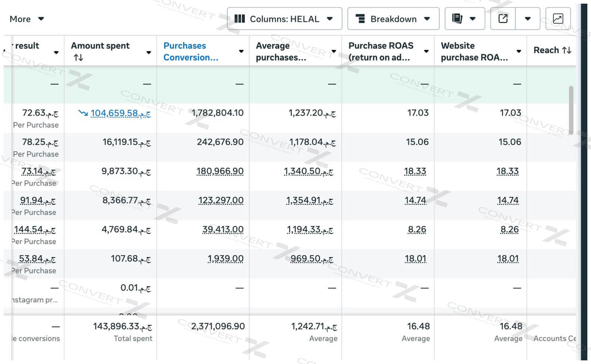Image resolution: width=591 pixels, height=364 pixels.
Task: Open Amount spent column options arrow
Action: click(148, 52)
